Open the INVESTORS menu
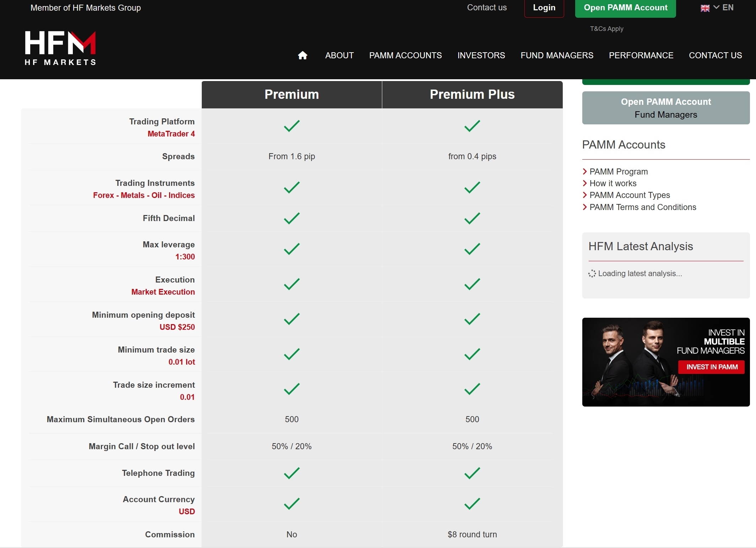Image resolution: width=756 pixels, height=548 pixels. tap(481, 55)
